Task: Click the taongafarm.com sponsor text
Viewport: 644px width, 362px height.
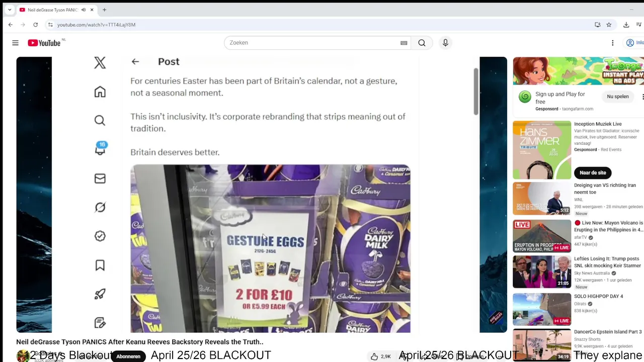Action: tap(578, 109)
